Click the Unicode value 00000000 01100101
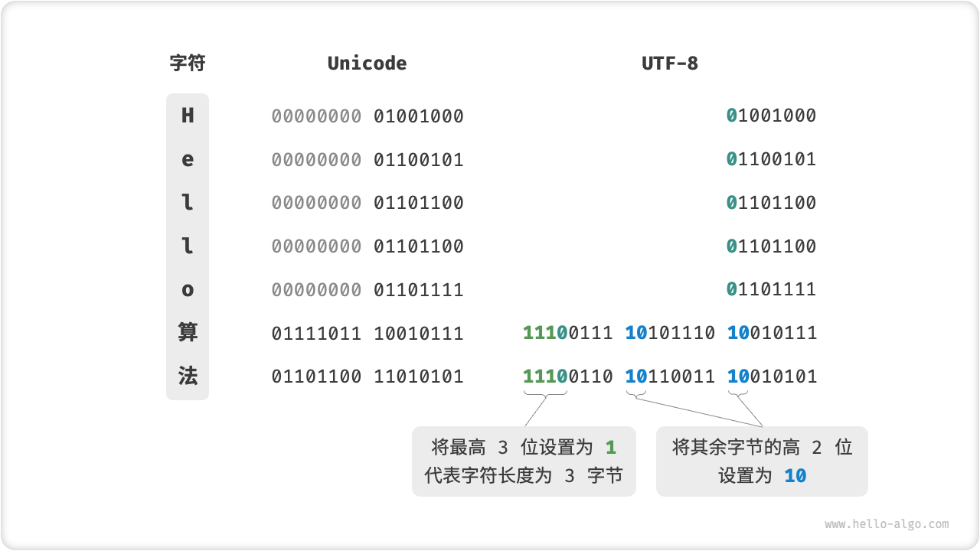 coord(367,160)
